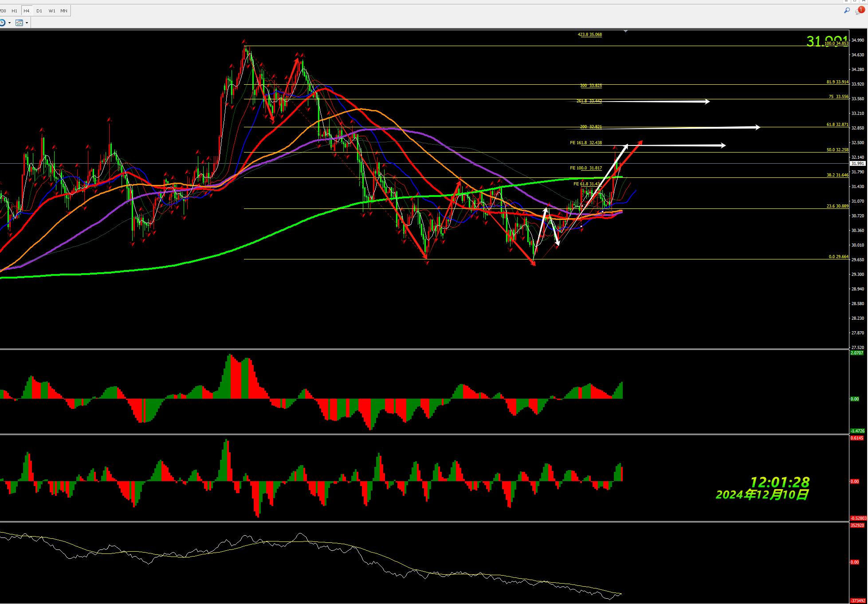Click the green 2.0707 indicator scale value
Image resolution: width=868 pixels, height=604 pixels.
(x=857, y=353)
